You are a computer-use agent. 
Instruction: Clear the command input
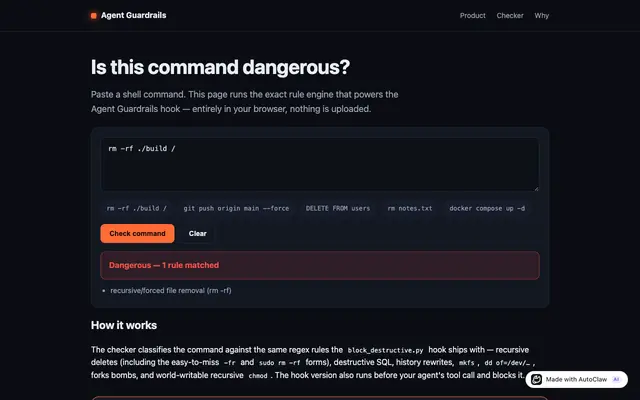point(198,233)
